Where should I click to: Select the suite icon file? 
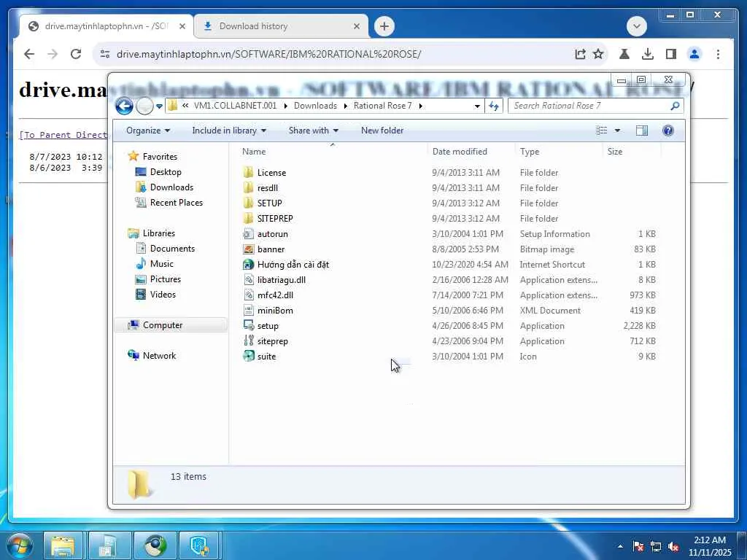pyautogui.click(x=248, y=356)
